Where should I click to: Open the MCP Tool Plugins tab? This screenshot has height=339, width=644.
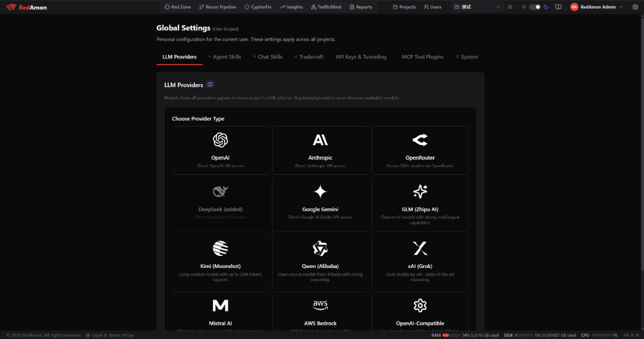(x=421, y=57)
